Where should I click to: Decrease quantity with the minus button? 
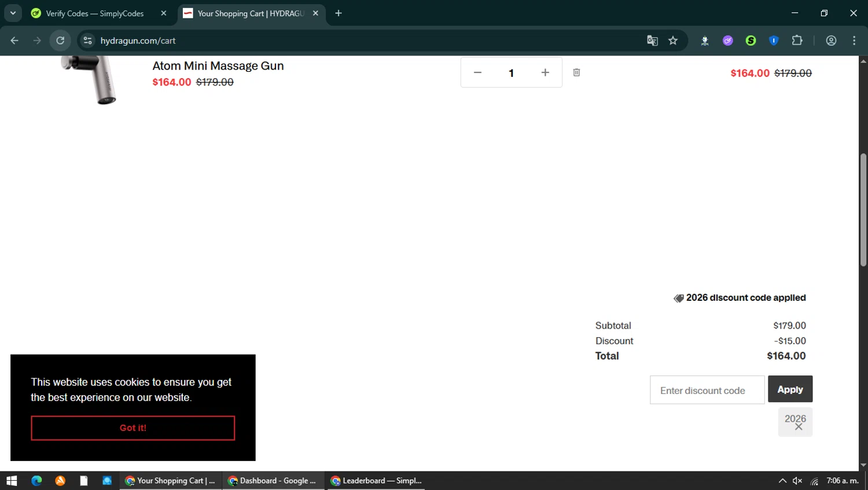click(x=477, y=72)
